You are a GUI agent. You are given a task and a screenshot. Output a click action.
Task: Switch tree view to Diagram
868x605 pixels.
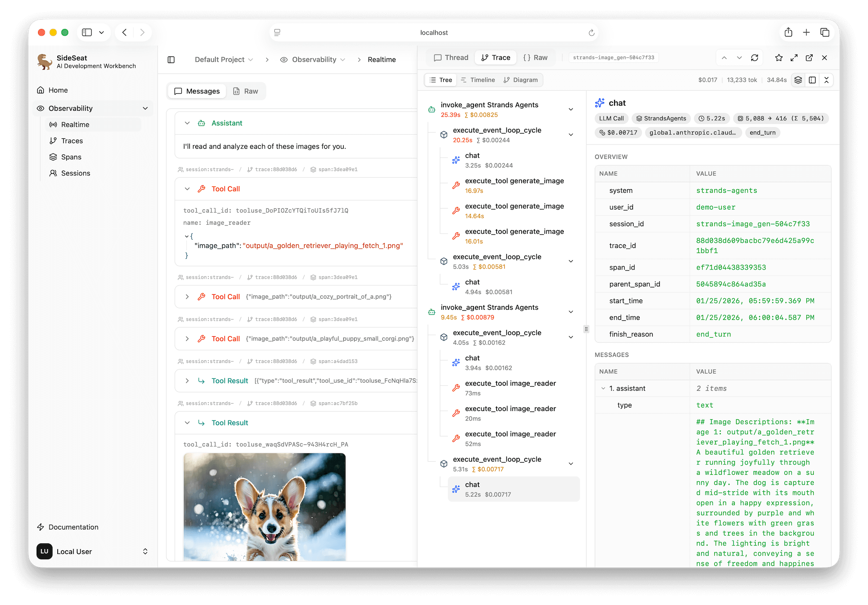point(520,80)
